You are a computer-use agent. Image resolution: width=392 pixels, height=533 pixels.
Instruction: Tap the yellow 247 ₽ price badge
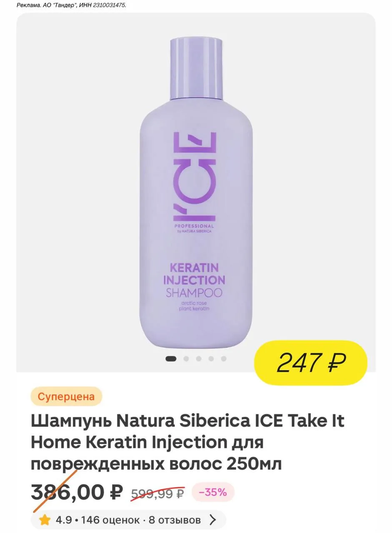click(x=311, y=362)
